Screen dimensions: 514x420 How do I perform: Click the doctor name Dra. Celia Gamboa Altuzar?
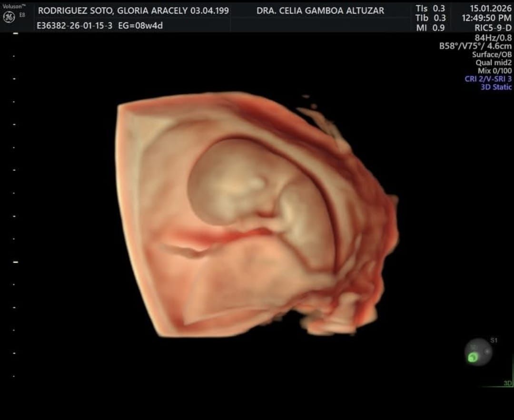point(320,10)
